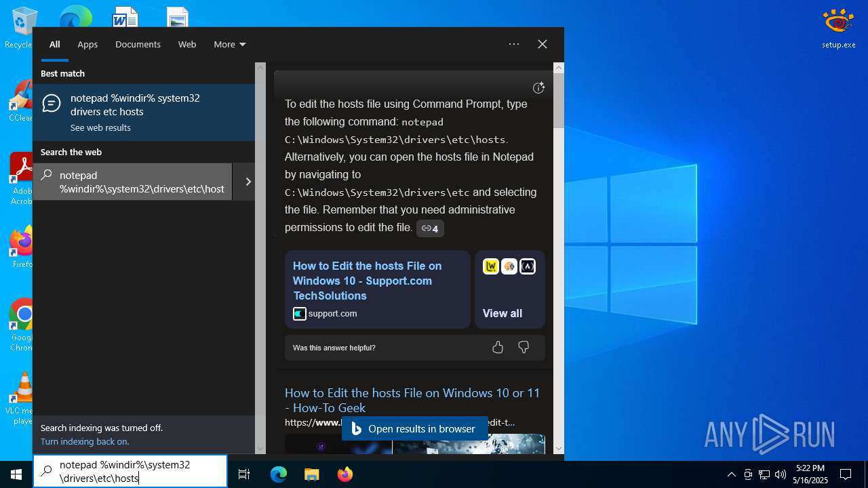Screen dimensions: 868x488
Task: Open Microsoft Edge from the taskbar
Action: pos(279,474)
